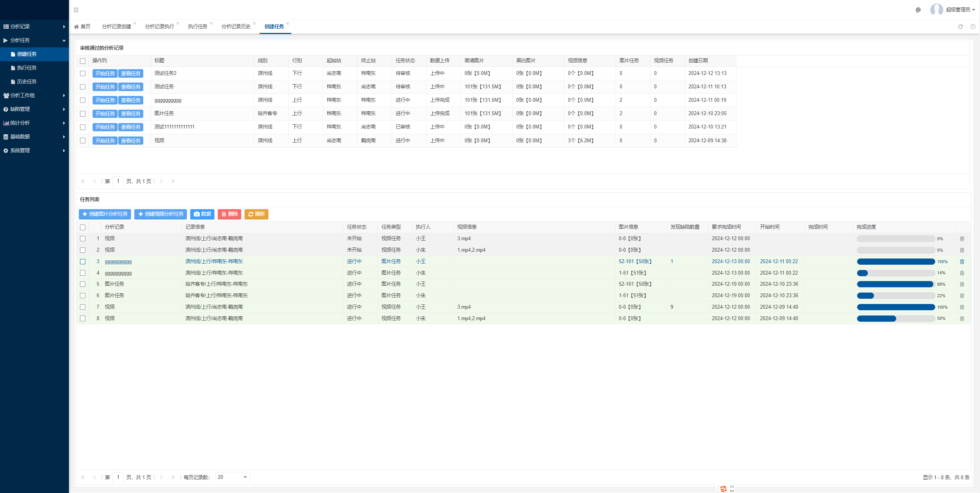Click the 50% progress bar in row 8
The width and height of the screenshot is (980, 493).
896,319
